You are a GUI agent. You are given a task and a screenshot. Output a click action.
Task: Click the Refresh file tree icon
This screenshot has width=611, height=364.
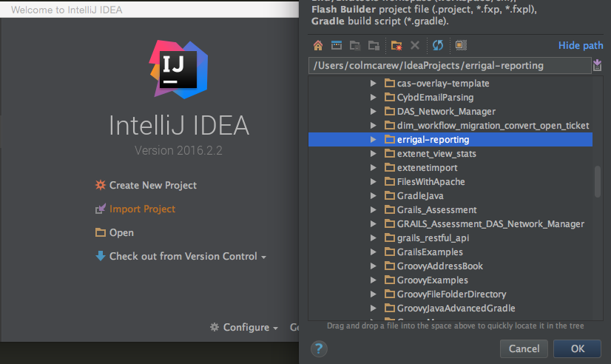tap(438, 45)
